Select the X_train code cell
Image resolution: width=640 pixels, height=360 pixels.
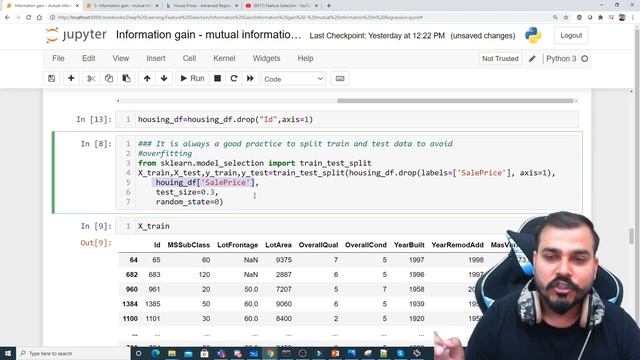tap(347, 226)
